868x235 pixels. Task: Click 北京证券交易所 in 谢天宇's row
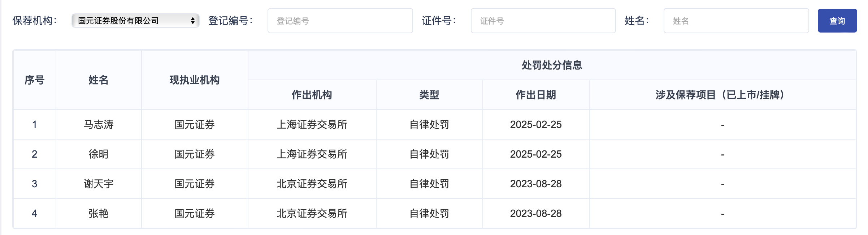312,184
